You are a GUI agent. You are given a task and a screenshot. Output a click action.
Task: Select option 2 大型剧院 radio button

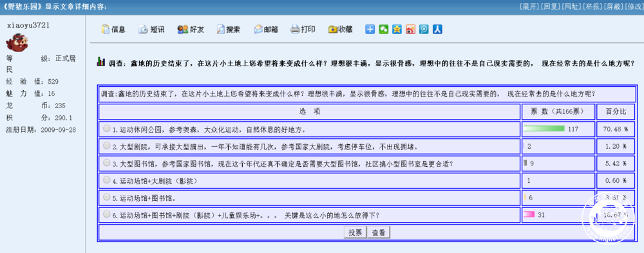(x=107, y=145)
